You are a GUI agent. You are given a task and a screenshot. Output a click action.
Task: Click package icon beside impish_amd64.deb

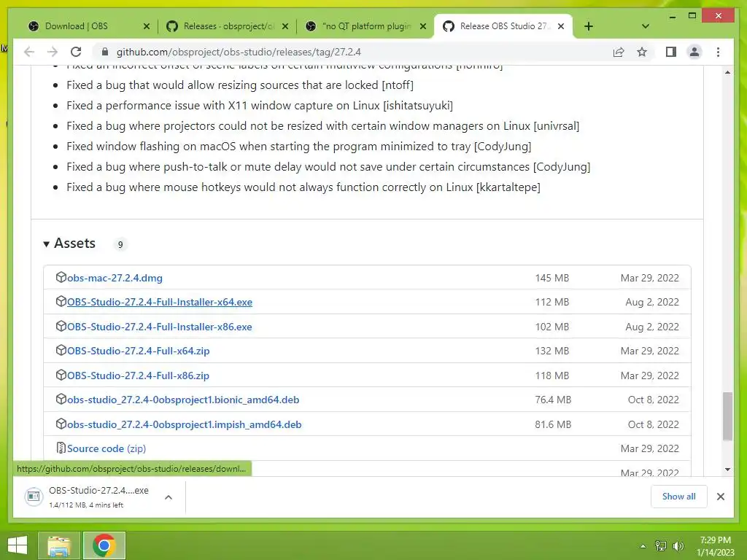(x=61, y=424)
